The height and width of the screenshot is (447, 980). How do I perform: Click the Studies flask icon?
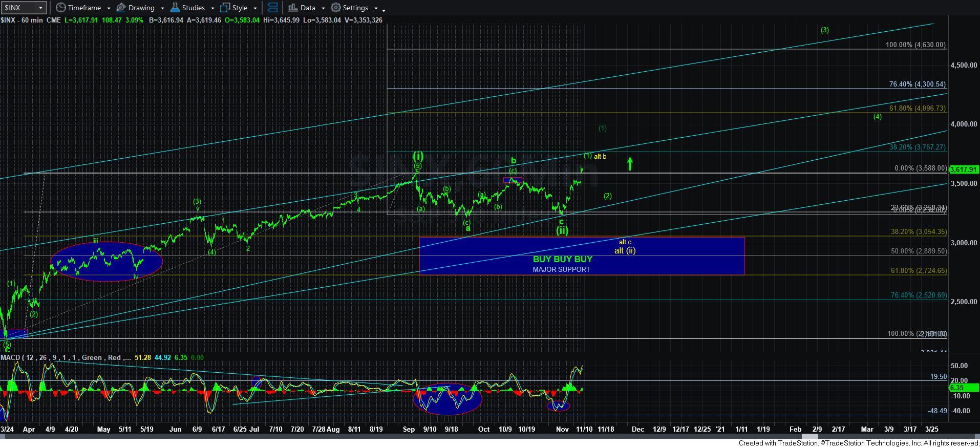tap(175, 8)
